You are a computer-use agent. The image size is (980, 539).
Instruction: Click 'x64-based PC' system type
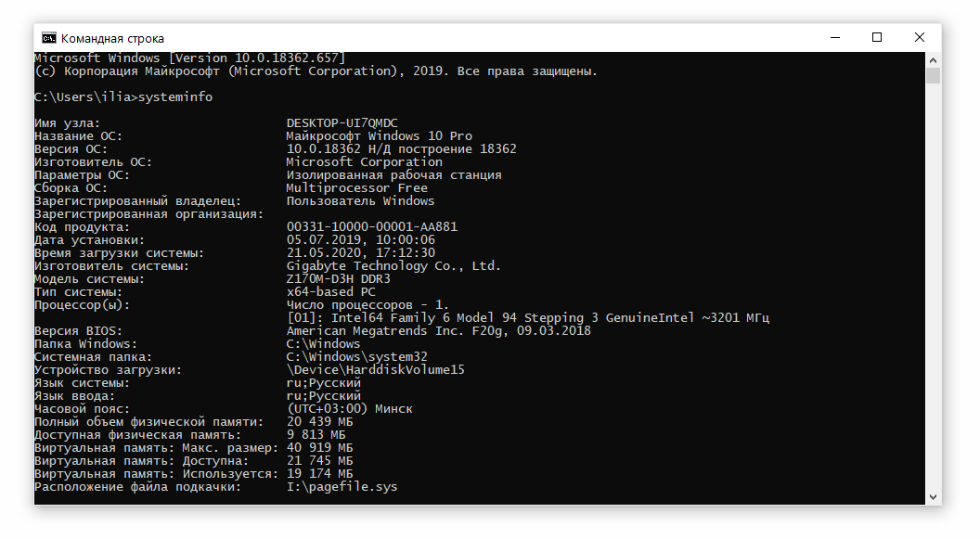(x=330, y=292)
